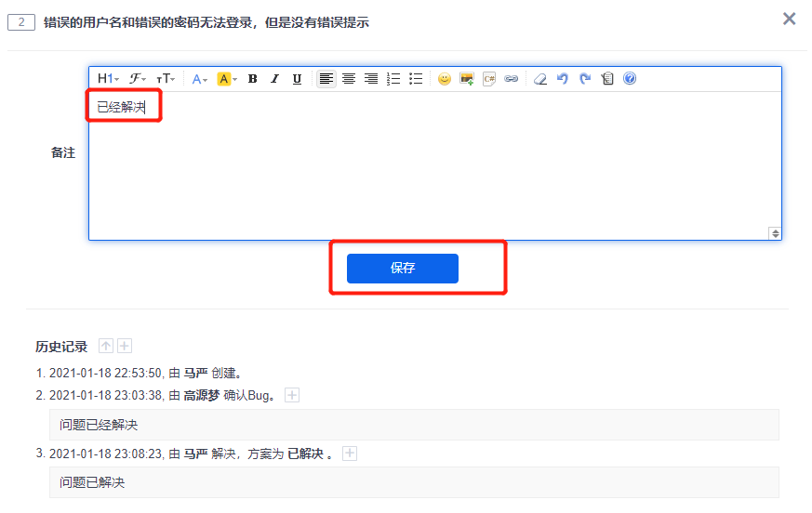Insert a code block
The width and height of the screenshot is (812, 513).
(489, 79)
